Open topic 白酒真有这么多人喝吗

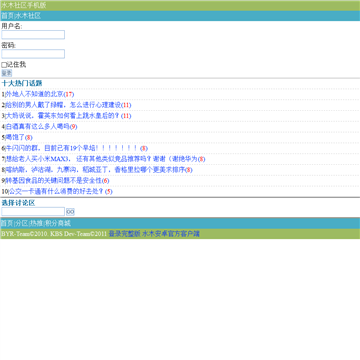(x=41, y=126)
